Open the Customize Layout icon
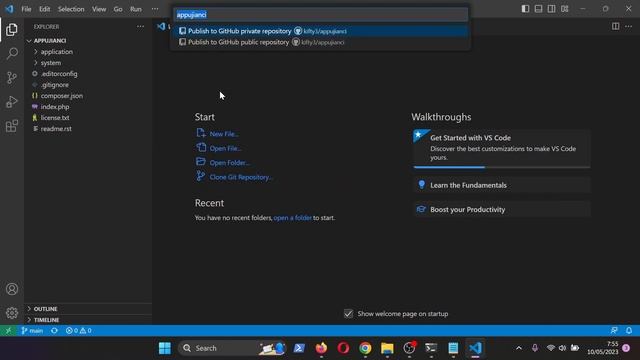The height and width of the screenshot is (360, 640). point(564,9)
